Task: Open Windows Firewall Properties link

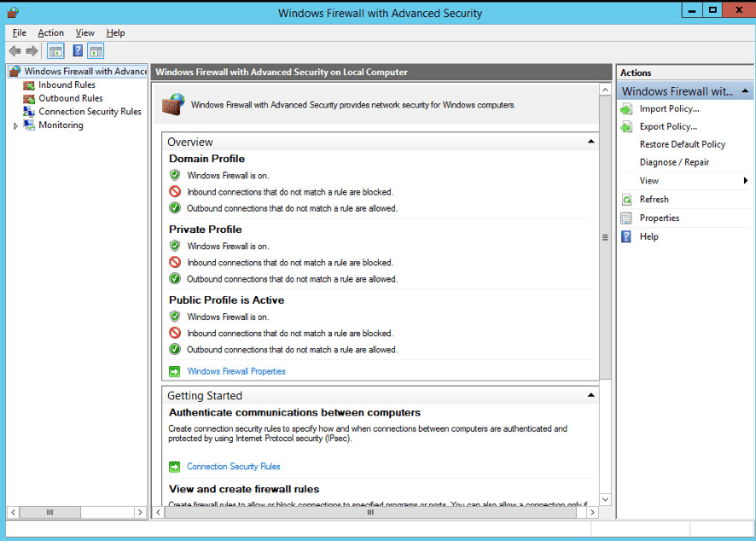Action: [x=236, y=371]
